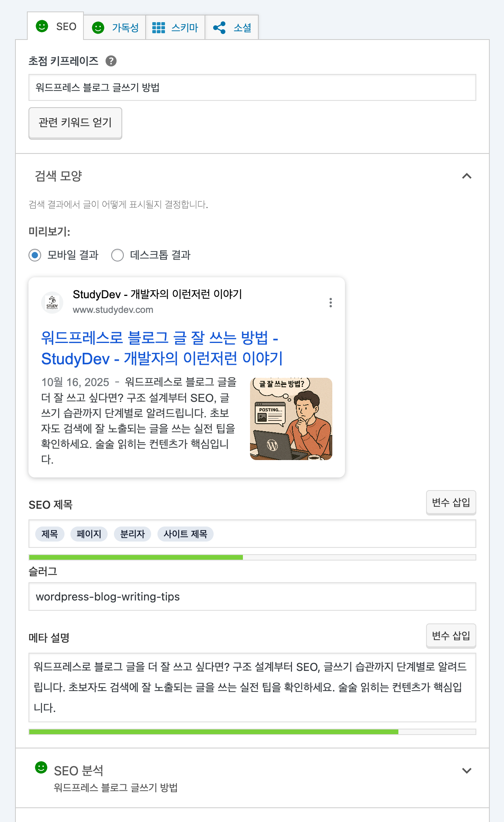Expand the SEO 분석 section

click(467, 771)
